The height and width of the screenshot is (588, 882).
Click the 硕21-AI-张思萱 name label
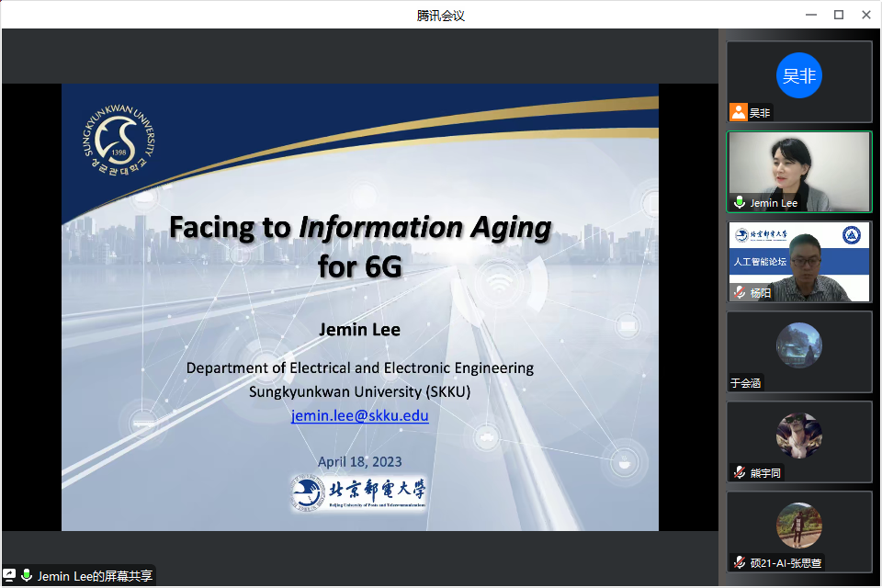[786, 563]
